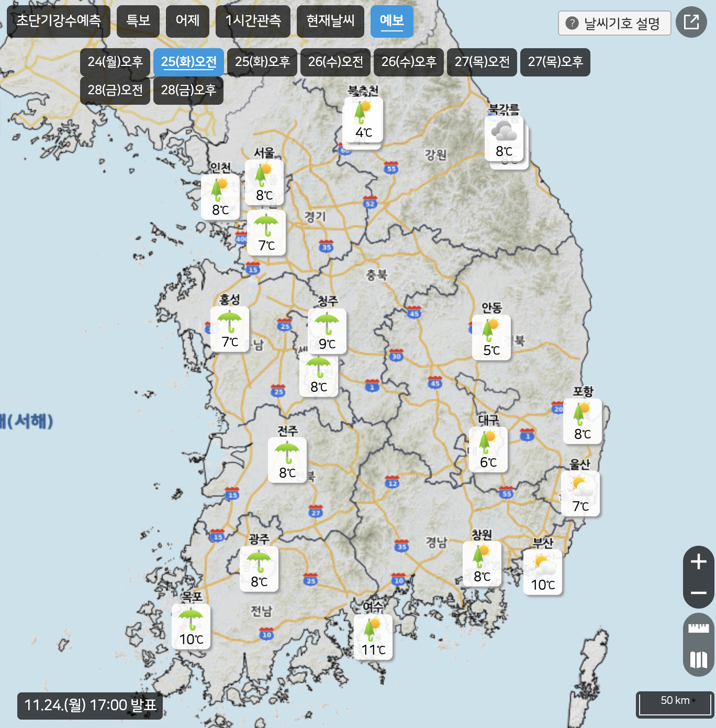Select the 24(월)오후 forecast period

[x=115, y=62]
